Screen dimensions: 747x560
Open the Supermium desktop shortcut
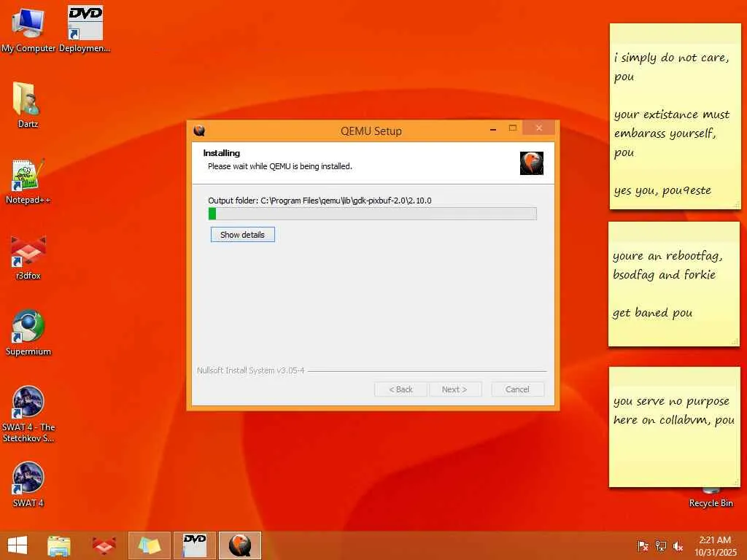(x=28, y=332)
